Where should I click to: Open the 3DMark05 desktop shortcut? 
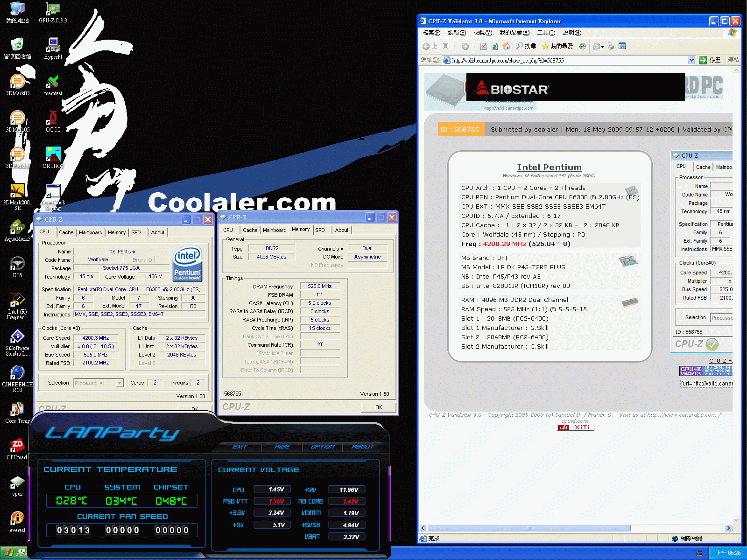tap(18, 121)
